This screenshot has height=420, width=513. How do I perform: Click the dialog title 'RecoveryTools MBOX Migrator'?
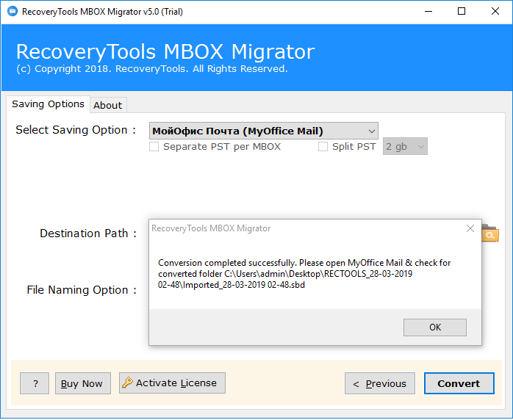(x=211, y=228)
